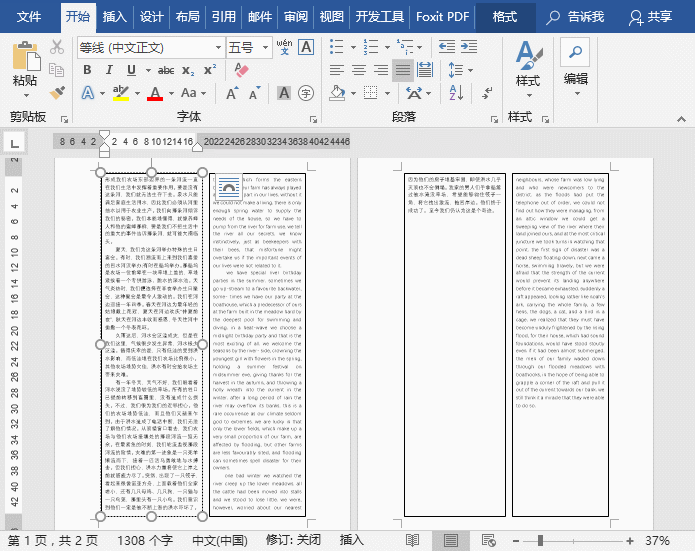Click the Clear Formatting eraser icon
This screenshot has width=695, height=551.
tap(240, 70)
